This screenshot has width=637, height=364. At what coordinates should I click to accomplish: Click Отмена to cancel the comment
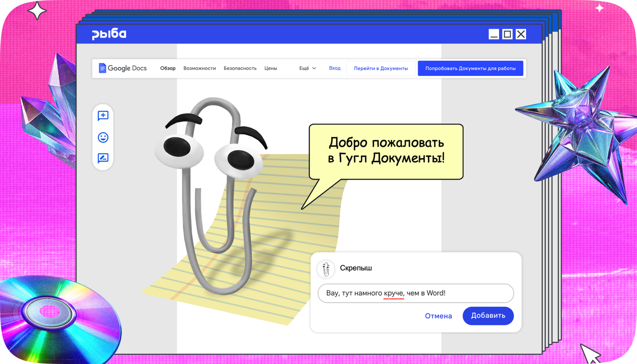coord(438,316)
